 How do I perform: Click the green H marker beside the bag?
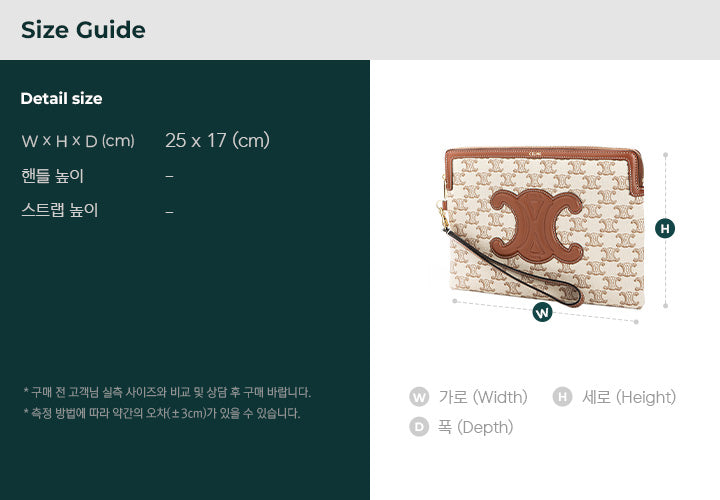coord(665,228)
